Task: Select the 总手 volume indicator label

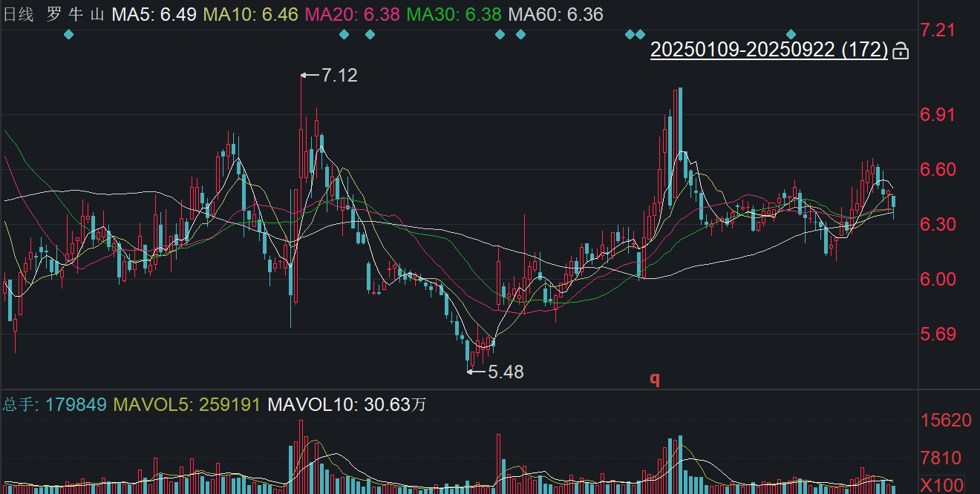Action: click(x=19, y=404)
